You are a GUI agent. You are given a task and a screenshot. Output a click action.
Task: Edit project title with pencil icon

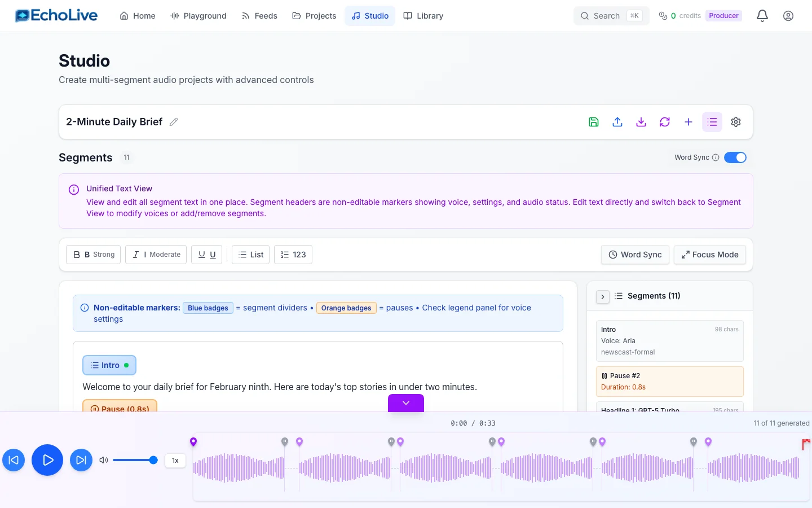[x=174, y=122]
